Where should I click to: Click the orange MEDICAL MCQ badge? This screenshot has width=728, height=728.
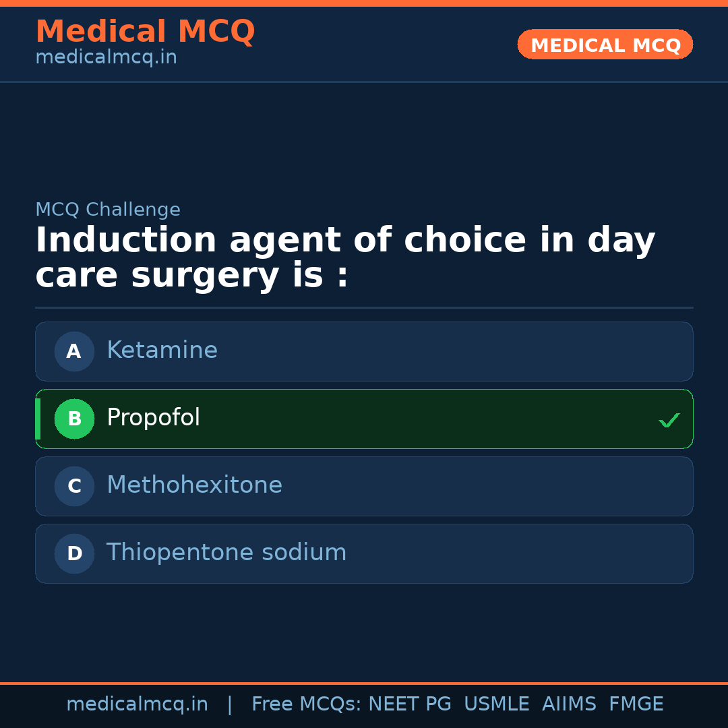(x=605, y=44)
